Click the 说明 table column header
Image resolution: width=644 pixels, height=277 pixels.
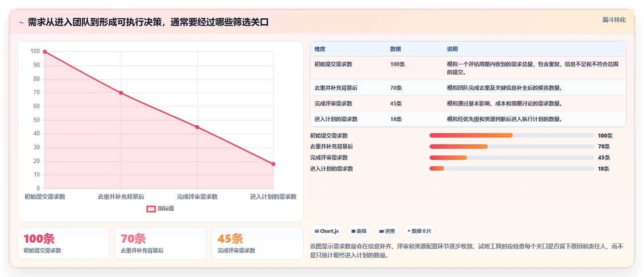coord(452,49)
